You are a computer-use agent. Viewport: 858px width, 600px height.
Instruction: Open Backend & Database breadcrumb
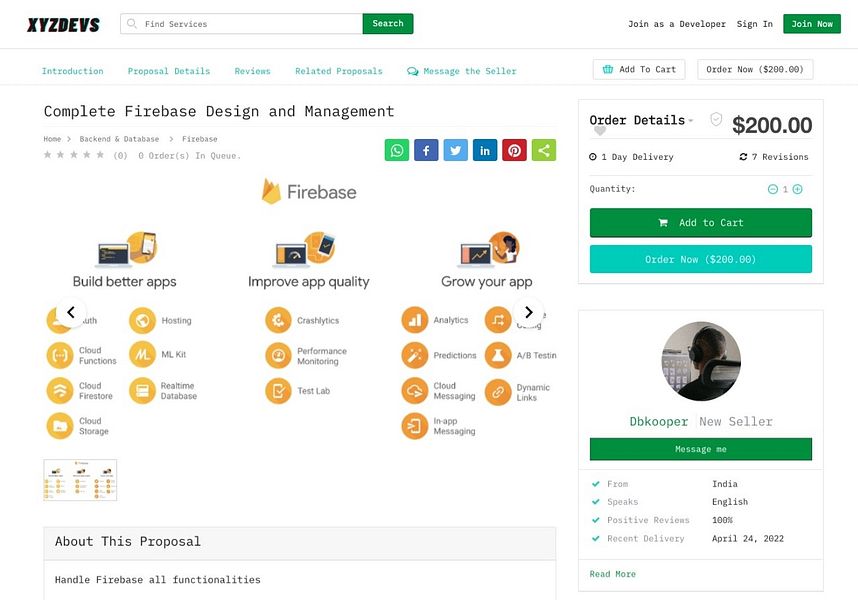click(119, 139)
